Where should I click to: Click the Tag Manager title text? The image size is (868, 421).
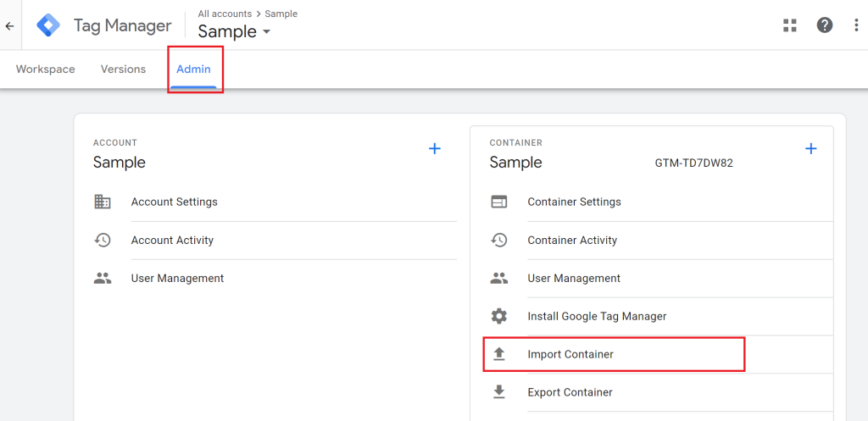(x=123, y=25)
